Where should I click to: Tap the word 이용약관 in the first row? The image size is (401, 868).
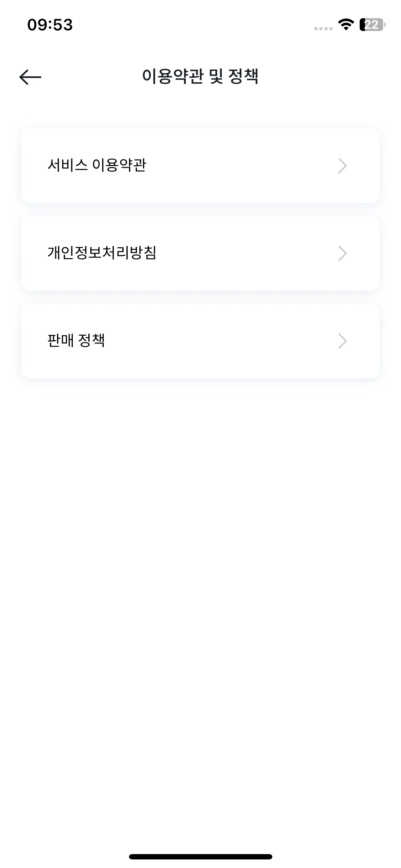point(119,165)
